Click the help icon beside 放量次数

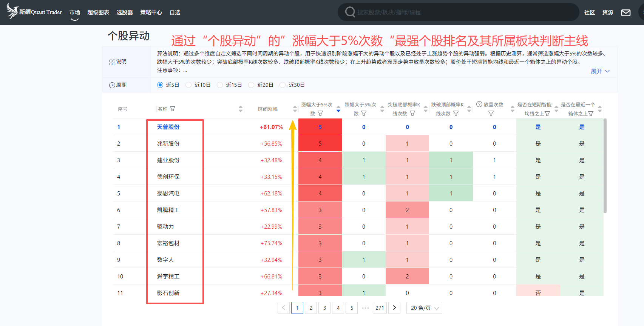click(x=479, y=105)
